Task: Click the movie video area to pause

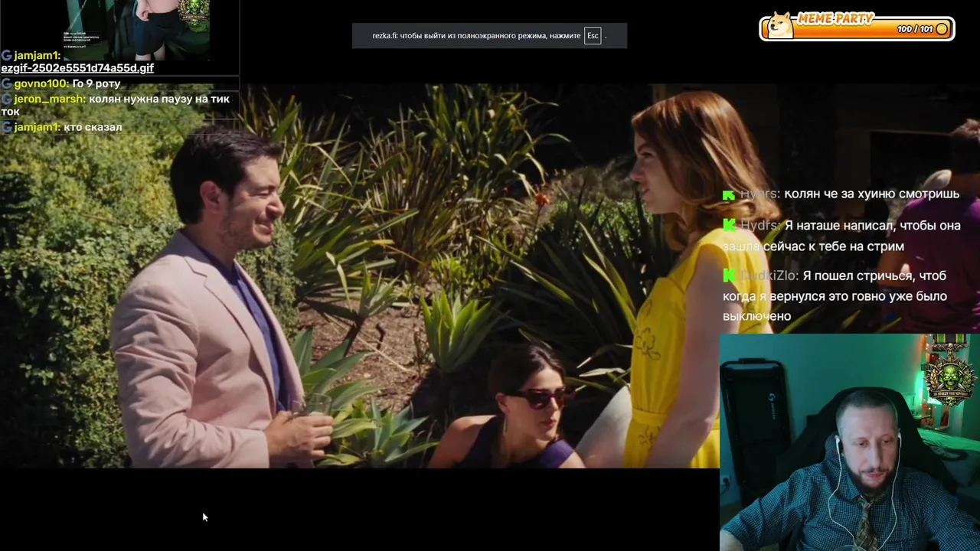Action: click(x=360, y=275)
